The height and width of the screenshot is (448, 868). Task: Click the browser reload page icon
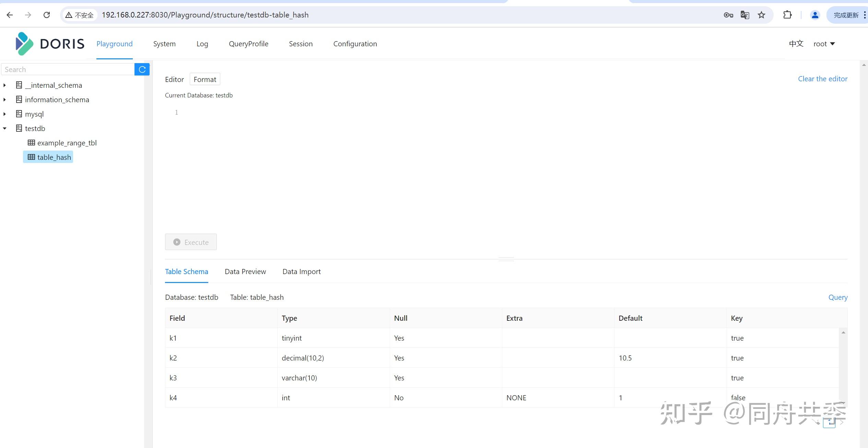click(47, 15)
